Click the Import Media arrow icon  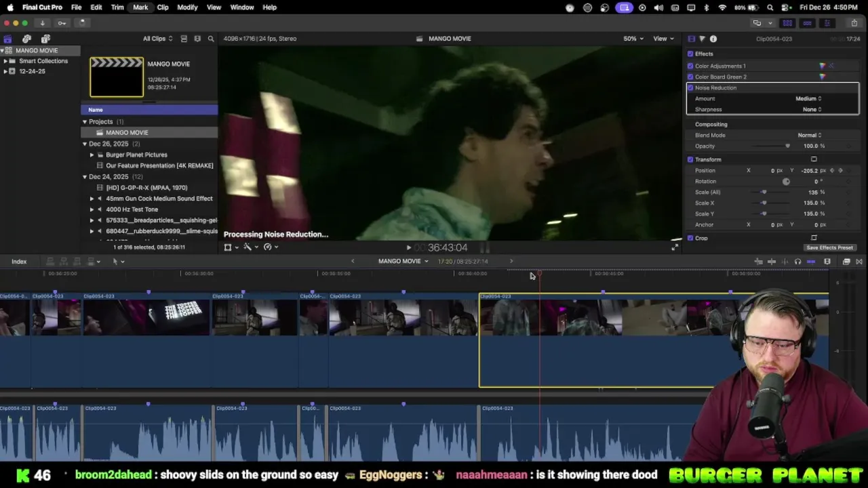point(42,23)
